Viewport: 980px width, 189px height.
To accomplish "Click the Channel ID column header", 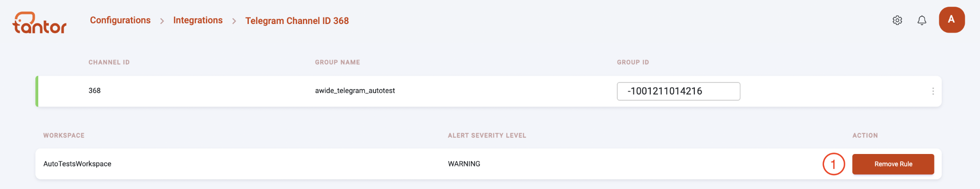I will [x=109, y=62].
